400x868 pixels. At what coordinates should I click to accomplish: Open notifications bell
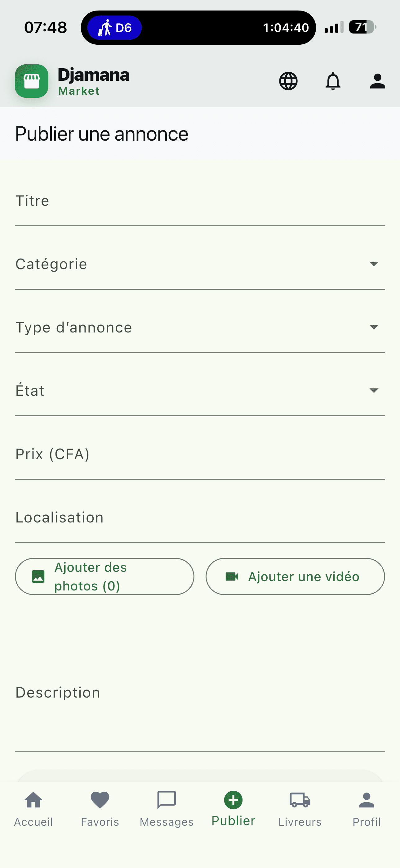tap(333, 81)
